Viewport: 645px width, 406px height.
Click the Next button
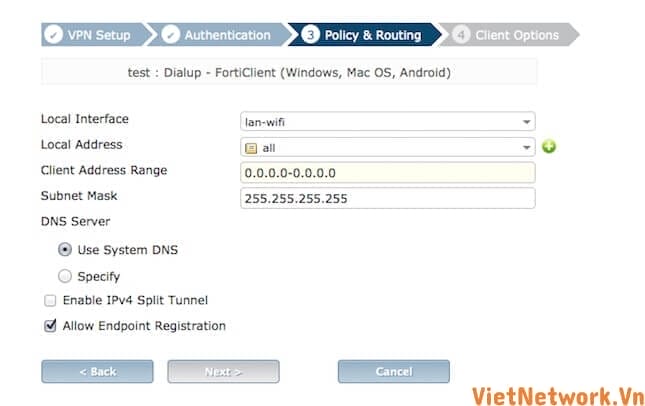click(223, 371)
